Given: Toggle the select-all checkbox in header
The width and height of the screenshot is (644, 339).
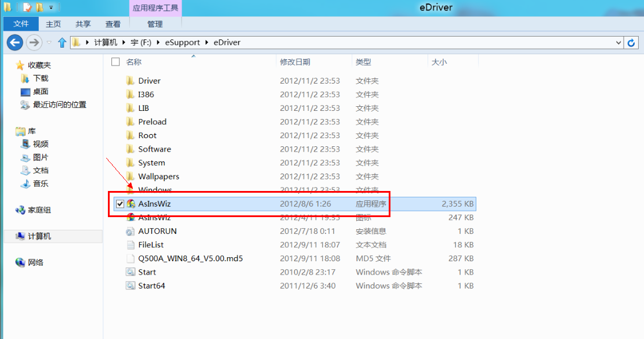Looking at the screenshot, I should tap(115, 62).
